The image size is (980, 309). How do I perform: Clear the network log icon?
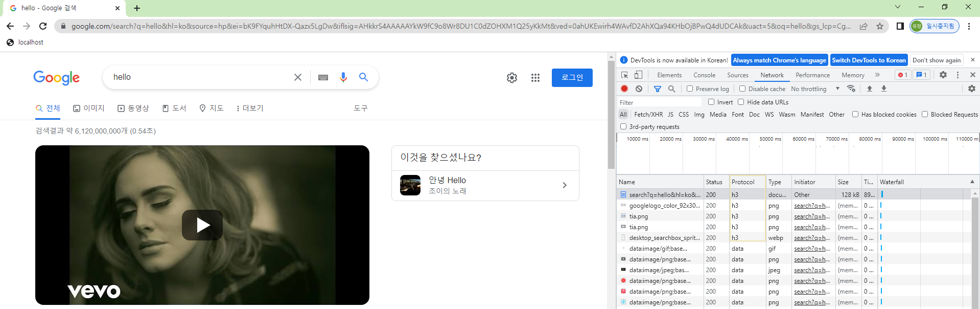coord(639,89)
